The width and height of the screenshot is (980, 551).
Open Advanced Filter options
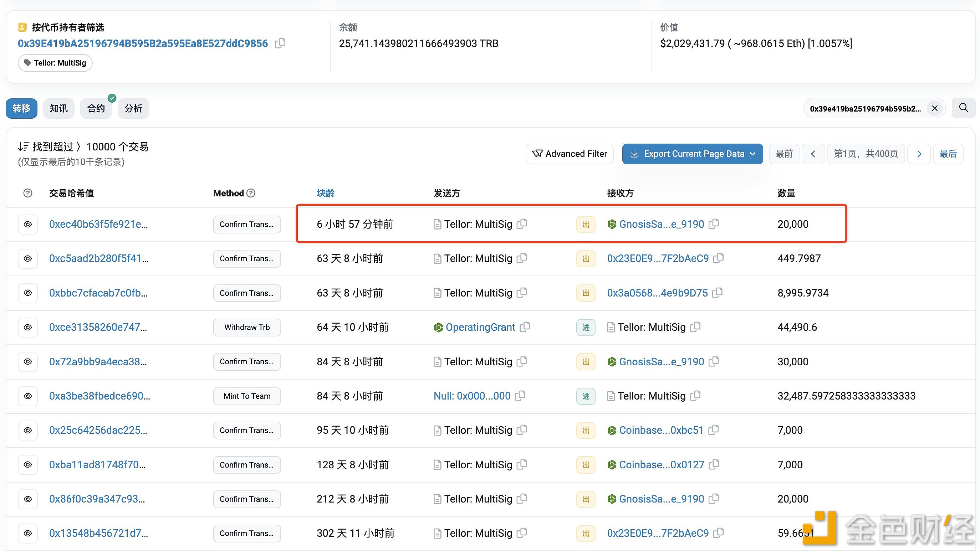pyautogui.click(x=570, y=154)
